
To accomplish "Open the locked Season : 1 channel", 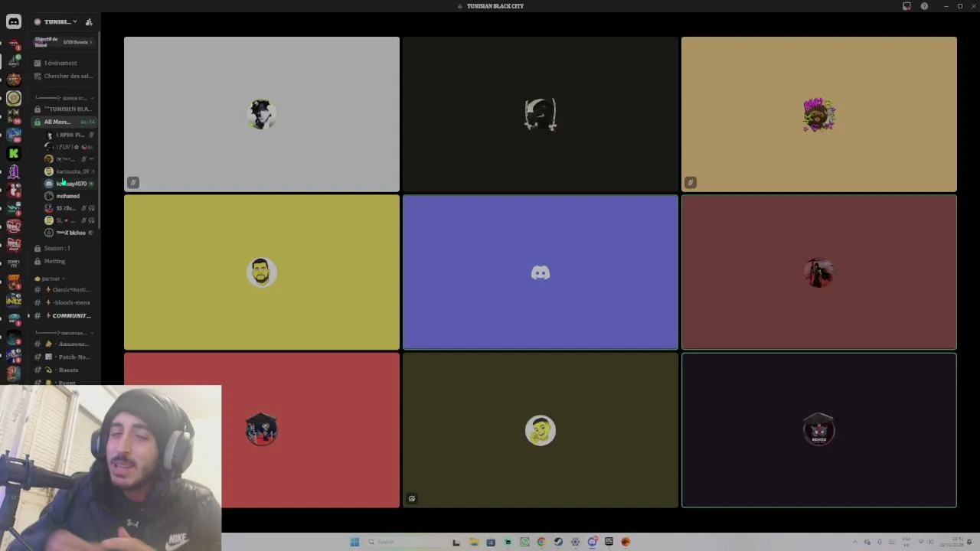I will (64, 248).
